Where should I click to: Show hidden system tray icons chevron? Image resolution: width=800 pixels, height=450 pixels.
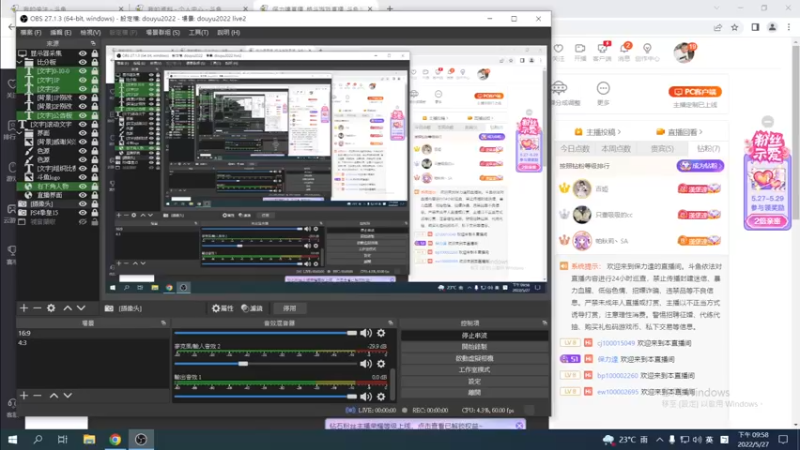point(660,440)
